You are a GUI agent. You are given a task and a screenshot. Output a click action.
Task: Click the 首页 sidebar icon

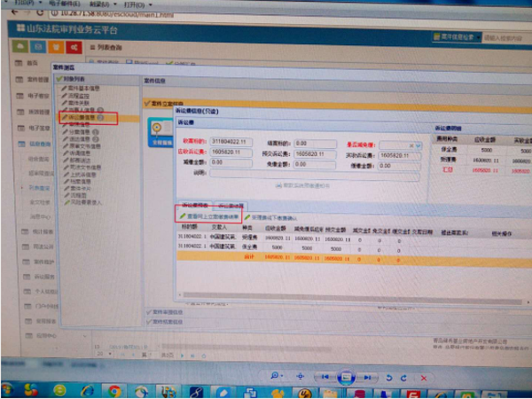pyautogui.click(x=19, y=63)
